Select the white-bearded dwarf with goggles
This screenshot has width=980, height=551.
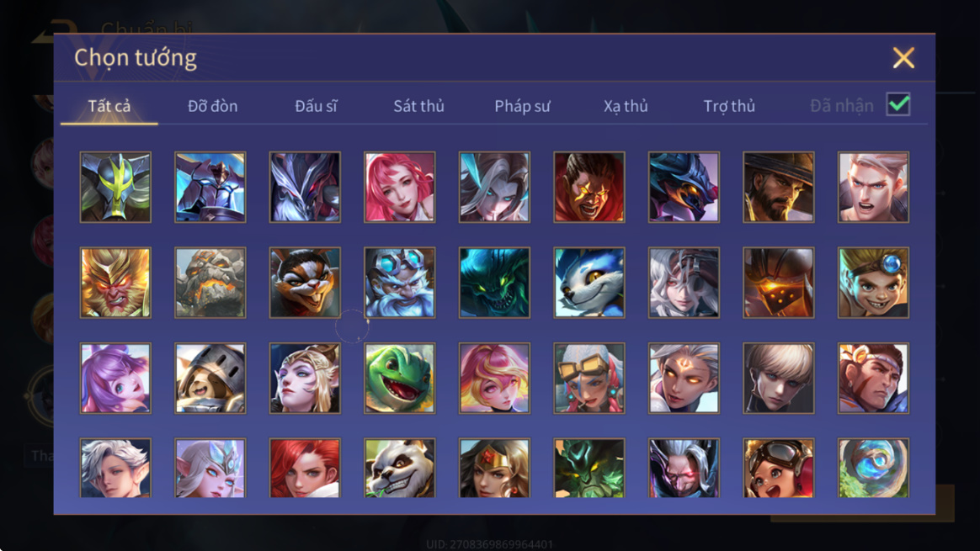point(400,283)
